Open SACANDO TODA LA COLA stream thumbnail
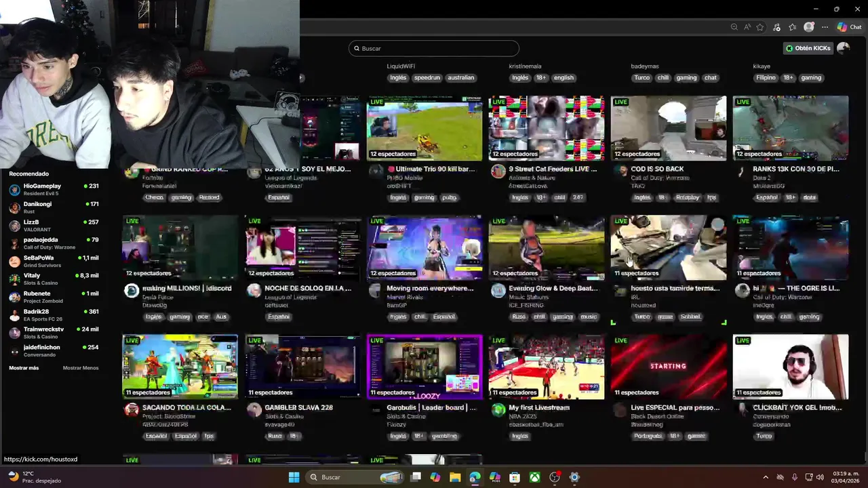Screen dimensions: 868x488 pos(180,367)
